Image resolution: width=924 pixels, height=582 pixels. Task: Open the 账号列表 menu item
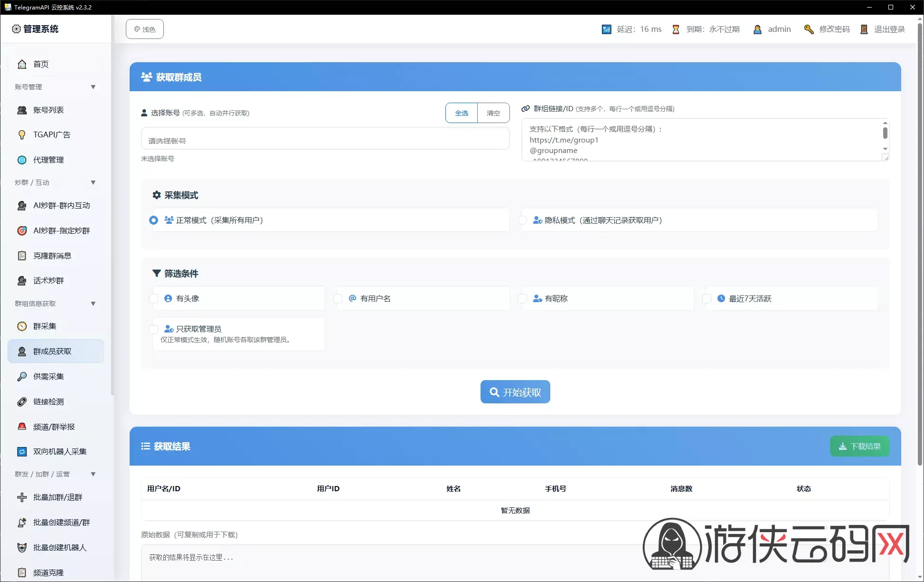pos(56,110)
